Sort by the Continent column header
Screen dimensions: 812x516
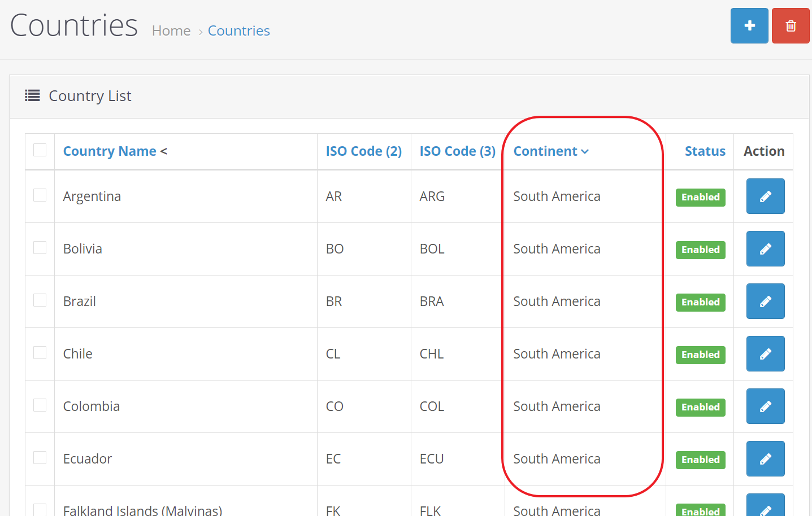[545, 151]
